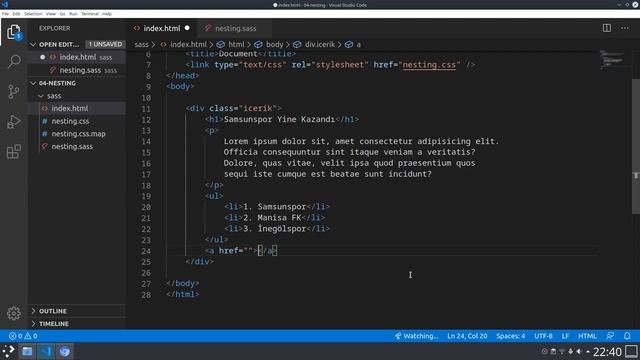The width and height of the screenshot is (640, 360).
Task: Click the 'Samsunspor Yine Kazandı' heading text
Action: tap(279, 119)
